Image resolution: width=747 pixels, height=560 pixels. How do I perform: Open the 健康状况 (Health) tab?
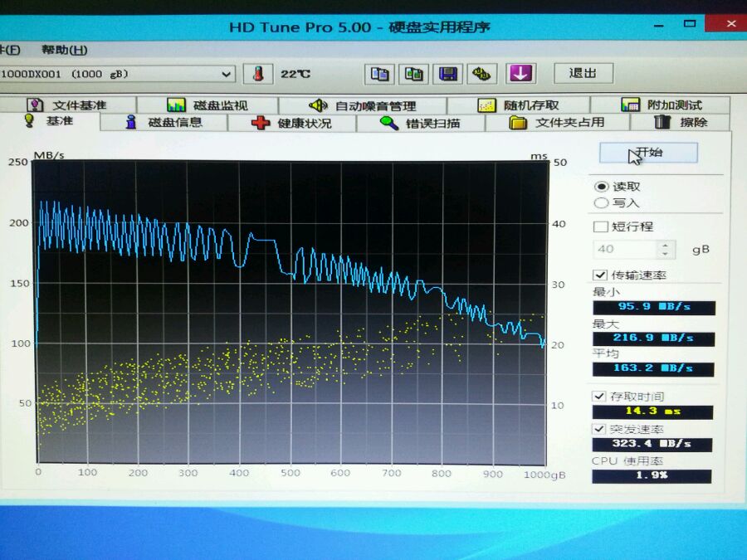tap(292, 123)
